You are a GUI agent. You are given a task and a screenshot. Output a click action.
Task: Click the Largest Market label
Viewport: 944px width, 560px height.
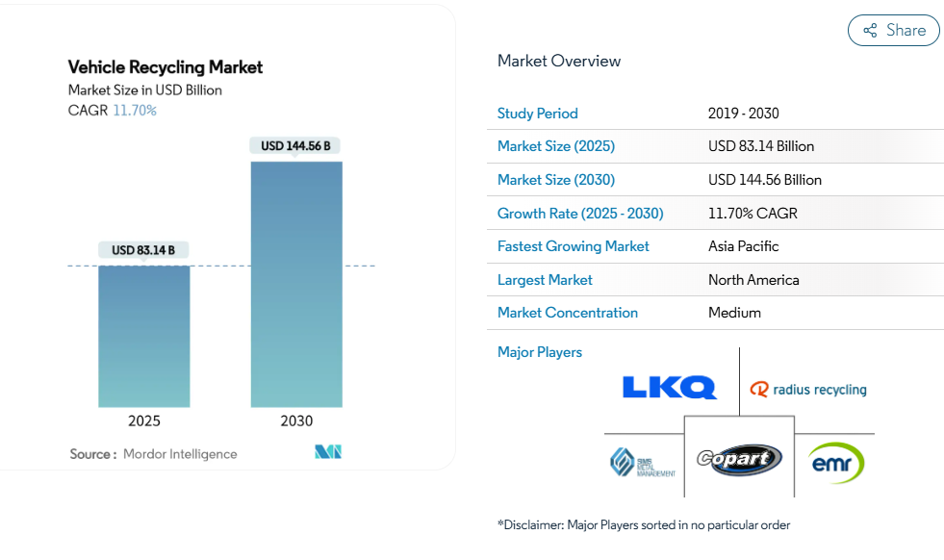pos(545,280)
